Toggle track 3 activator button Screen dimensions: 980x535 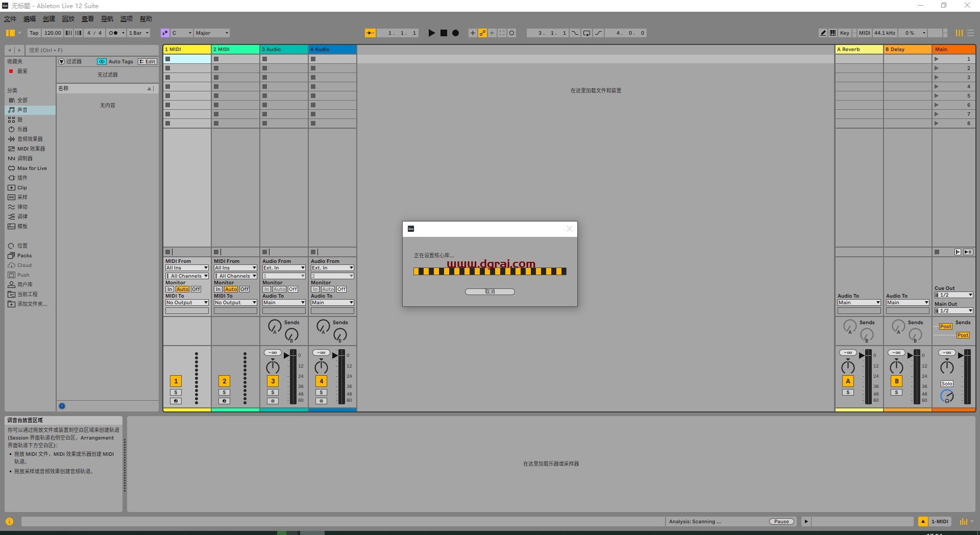[273, 381]
